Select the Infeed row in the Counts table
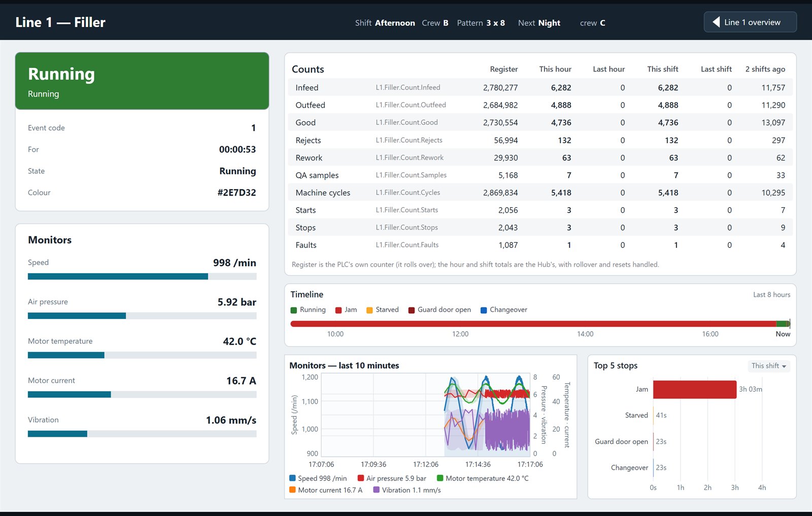812x516 pixels. coord(540,87)
